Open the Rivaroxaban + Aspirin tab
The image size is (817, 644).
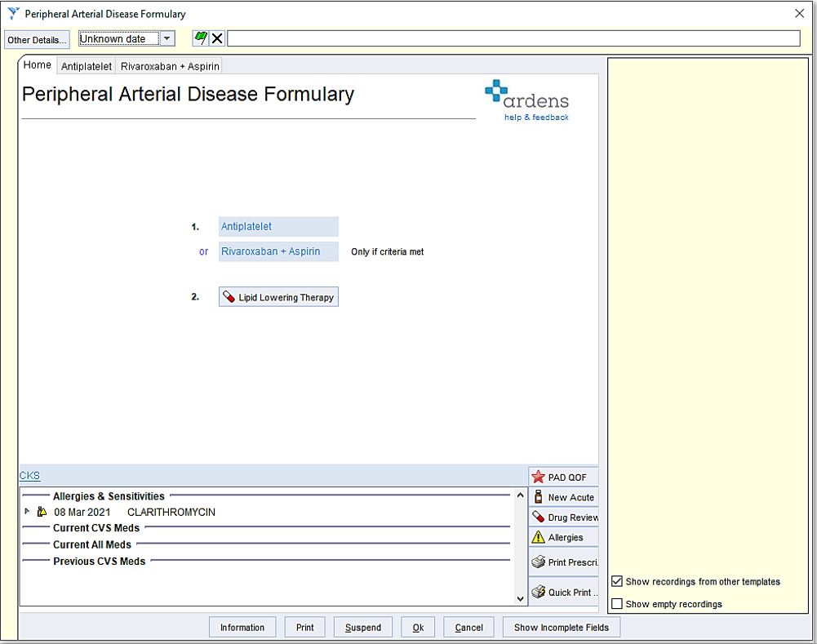click(x=169, y=66)
